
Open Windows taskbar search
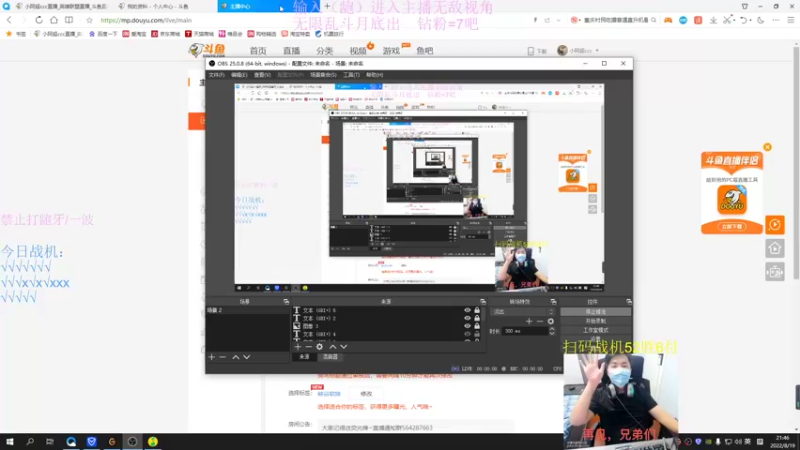pos(30,441)
